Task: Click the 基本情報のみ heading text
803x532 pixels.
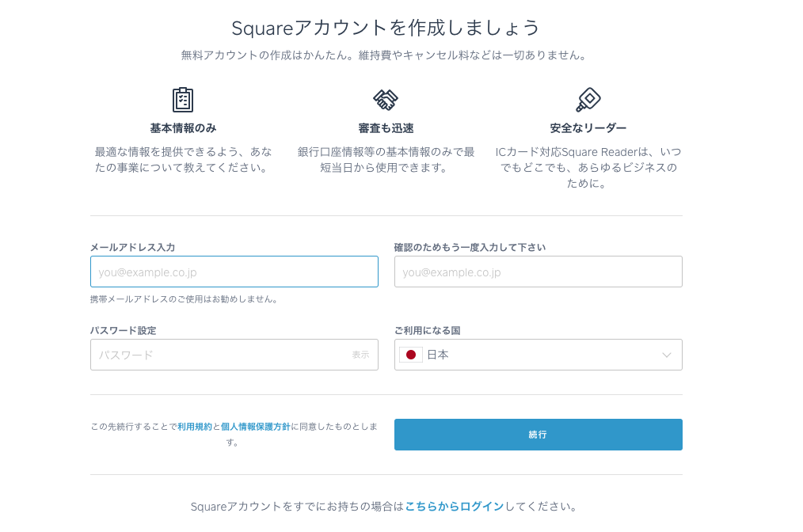Action: tap(184, 128)
